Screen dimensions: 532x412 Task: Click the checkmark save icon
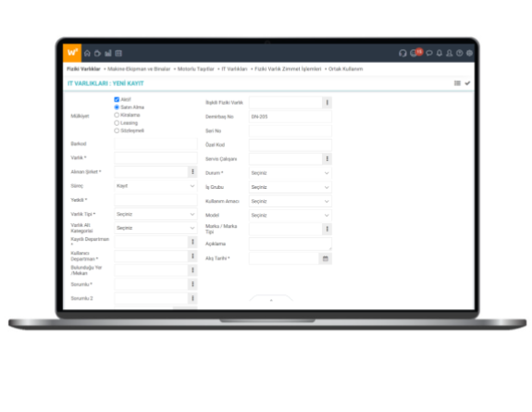click(467, 83)
